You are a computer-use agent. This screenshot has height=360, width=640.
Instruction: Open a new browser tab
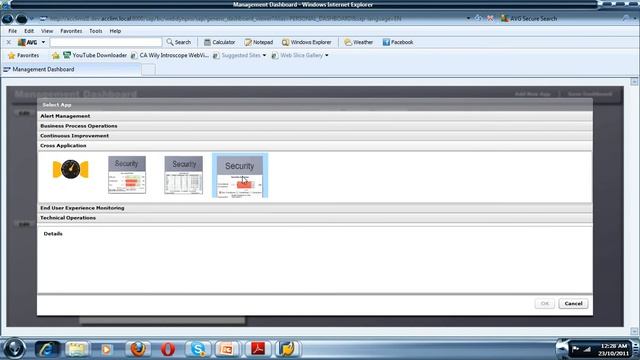pyautogui.click(x=149, y=70)
